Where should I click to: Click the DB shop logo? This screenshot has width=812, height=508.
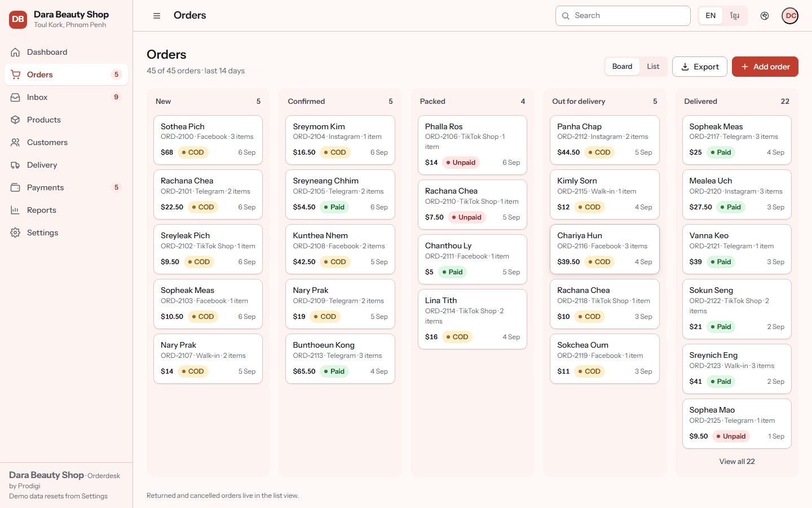(18, 19)
